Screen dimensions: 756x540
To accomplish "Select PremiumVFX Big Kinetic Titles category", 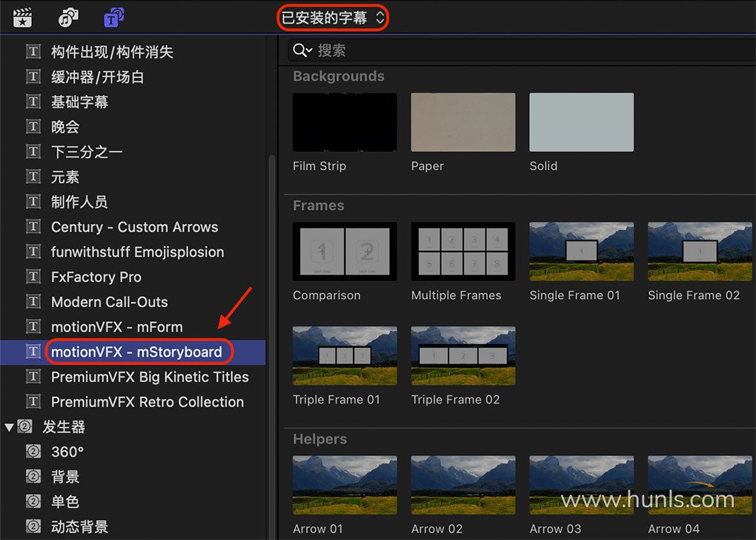I will [x=133, y=377].
